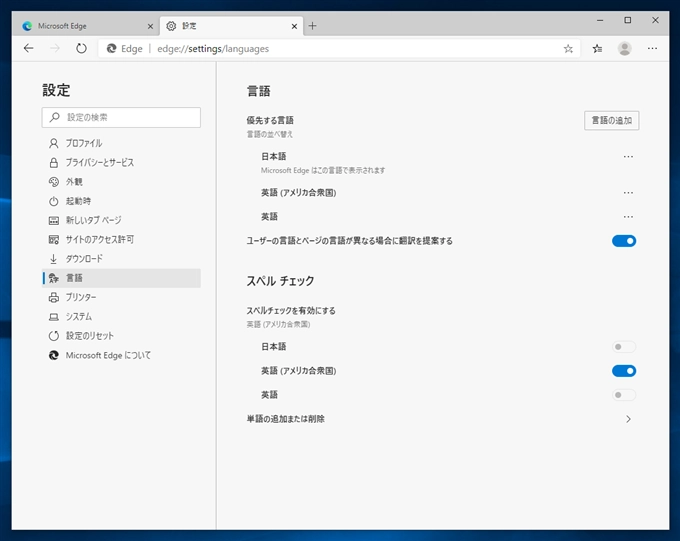Click the 設定の検索 search field
680x541 pixels.
point(121,118)
